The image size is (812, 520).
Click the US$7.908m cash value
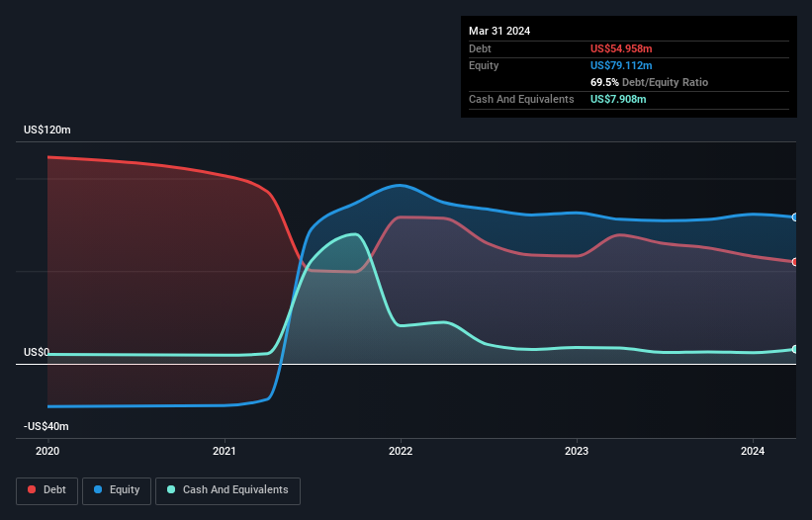[x=618, y=99]
